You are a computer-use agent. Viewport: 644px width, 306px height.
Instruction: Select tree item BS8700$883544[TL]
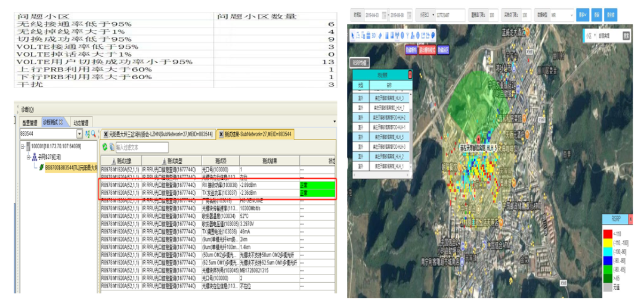pos(70,168)
